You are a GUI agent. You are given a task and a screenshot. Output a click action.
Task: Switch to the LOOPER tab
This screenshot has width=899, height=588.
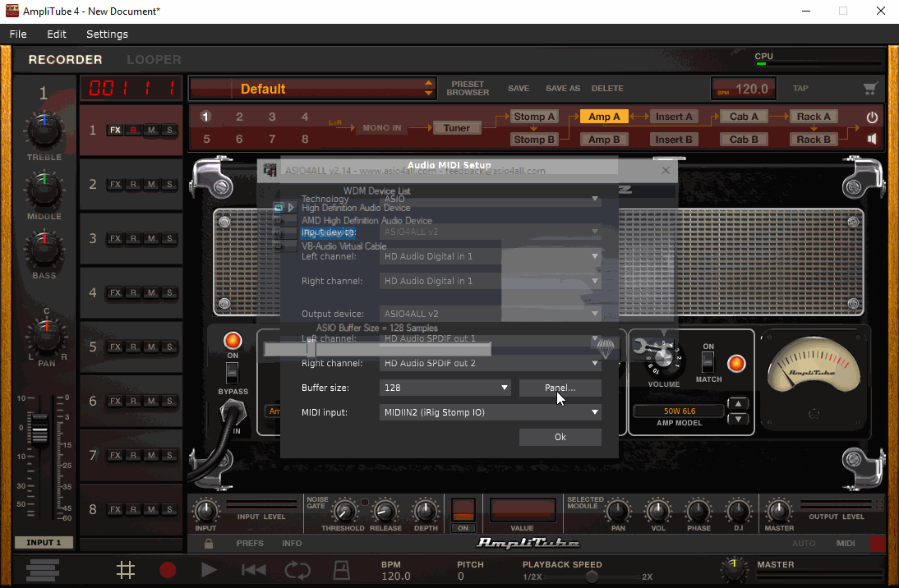pyautogui.click(x=154, y=60)
